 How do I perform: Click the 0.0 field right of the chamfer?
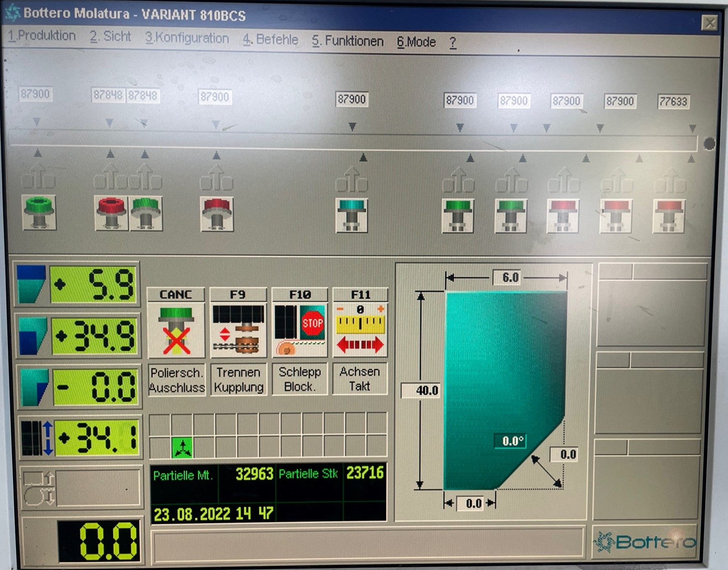click(x=564, y=454)
